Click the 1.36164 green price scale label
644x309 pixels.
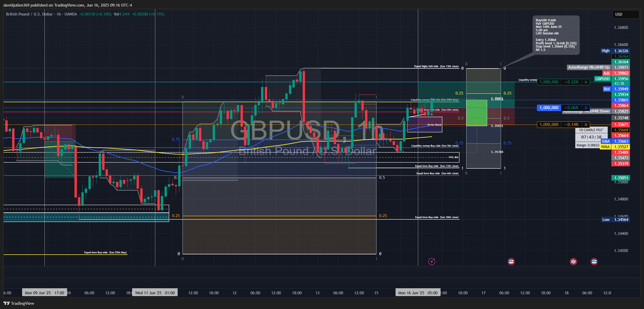pyautogui.click(x=621, y=62)
